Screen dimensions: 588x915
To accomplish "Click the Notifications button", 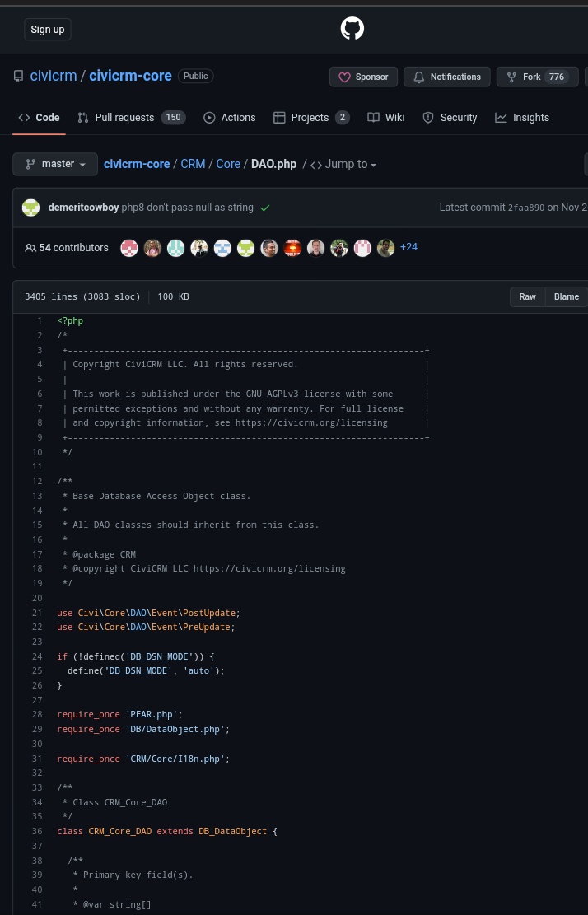I will point(447,77).
